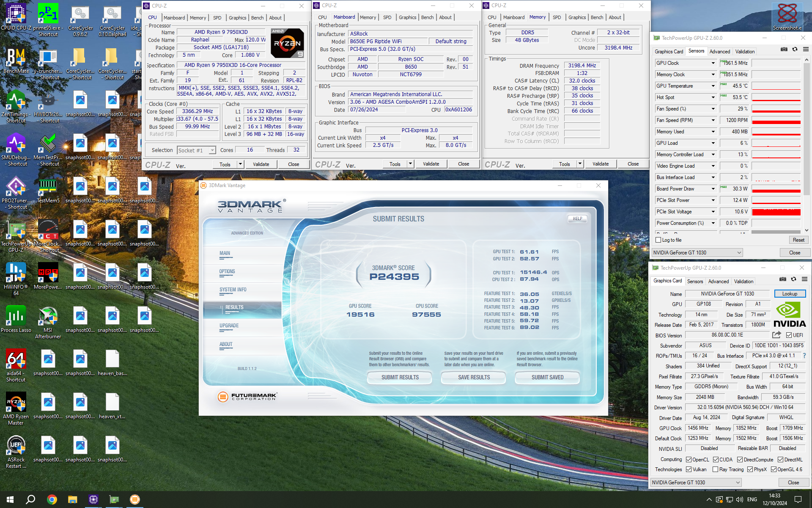This screenshot has height=508, width=812.
Task: Expand the GPU Temperature sensor dropdown
Action: [x=713, y=86]
